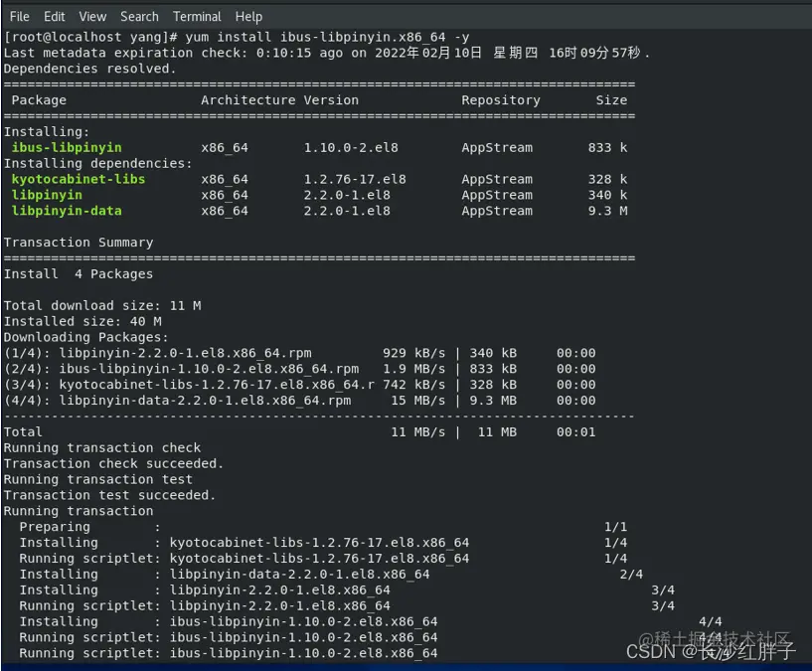Click 'Transaction check succeeded.' line
This screenshot has height=671, width=812.
click(113, 464)
